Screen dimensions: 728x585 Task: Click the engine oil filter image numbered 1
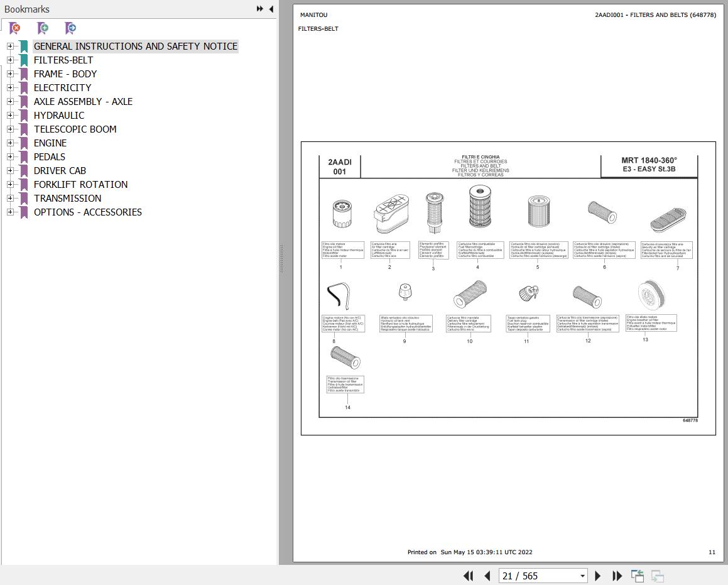pyautogui.click(x=342, y=214)
